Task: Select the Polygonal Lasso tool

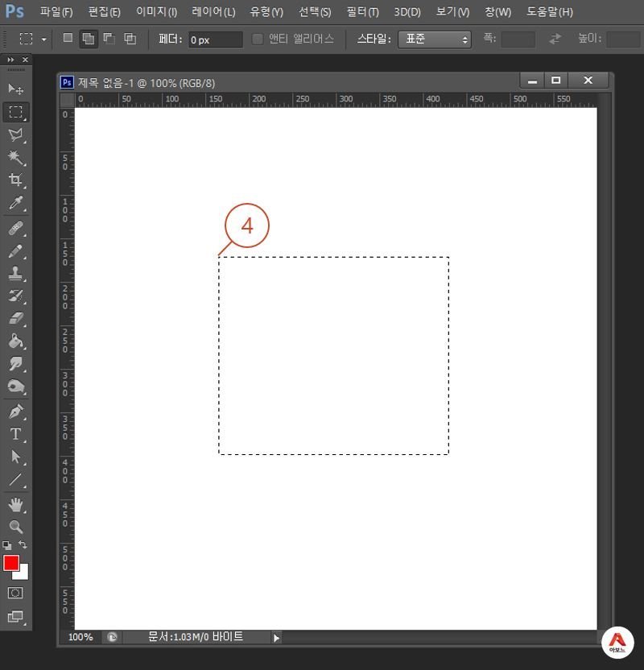Action: click(x=16, y=135)
